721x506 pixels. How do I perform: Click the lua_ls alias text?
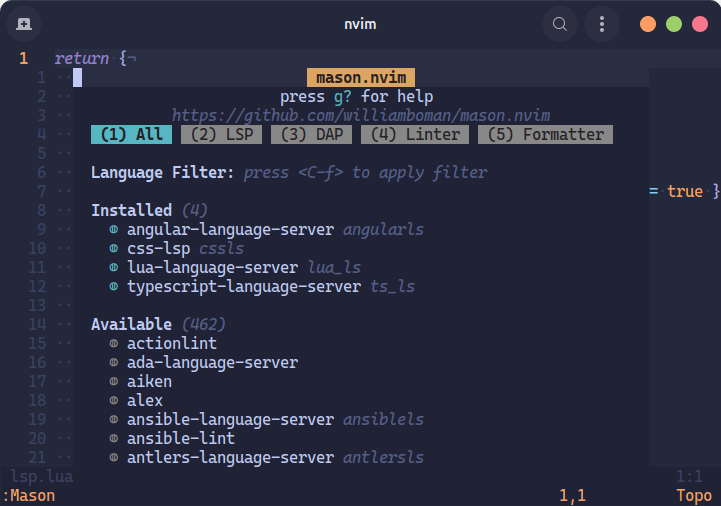pos(334,267)
